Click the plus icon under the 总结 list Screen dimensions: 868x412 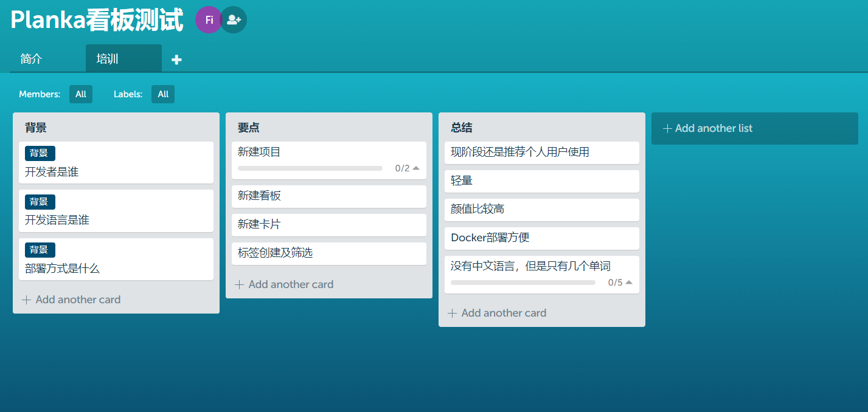452,312
